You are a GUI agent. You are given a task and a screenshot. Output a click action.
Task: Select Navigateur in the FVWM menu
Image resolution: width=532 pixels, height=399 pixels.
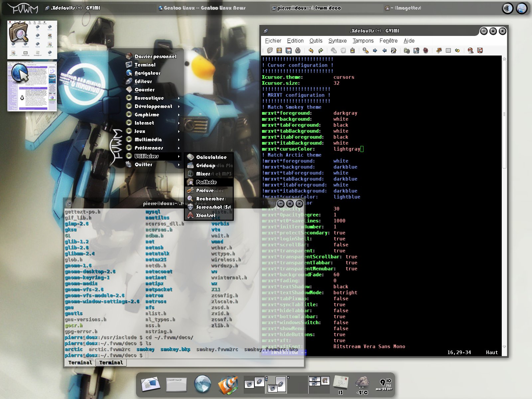[x=153, y=73]
